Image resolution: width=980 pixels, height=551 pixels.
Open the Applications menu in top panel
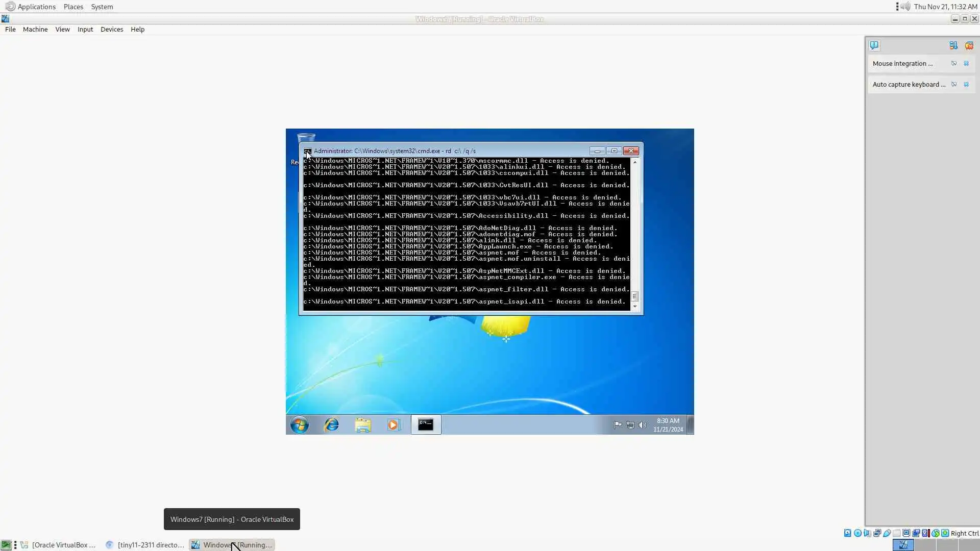coord(36,7)
